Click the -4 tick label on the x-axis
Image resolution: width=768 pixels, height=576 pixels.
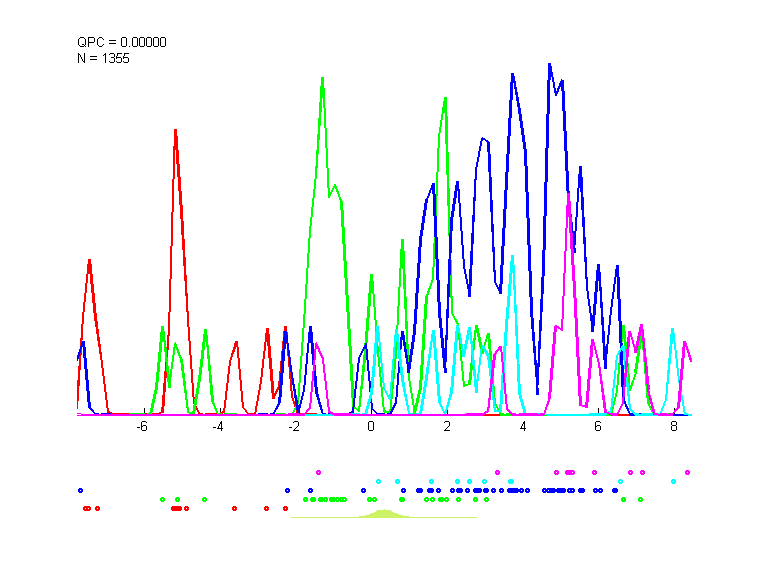tap(218, 427)
